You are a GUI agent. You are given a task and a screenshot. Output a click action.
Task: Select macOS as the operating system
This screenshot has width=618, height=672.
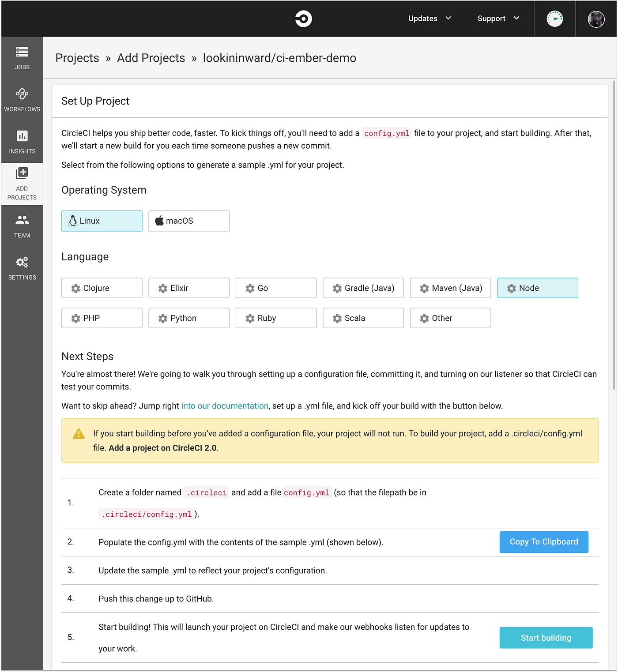click(188, 221)
